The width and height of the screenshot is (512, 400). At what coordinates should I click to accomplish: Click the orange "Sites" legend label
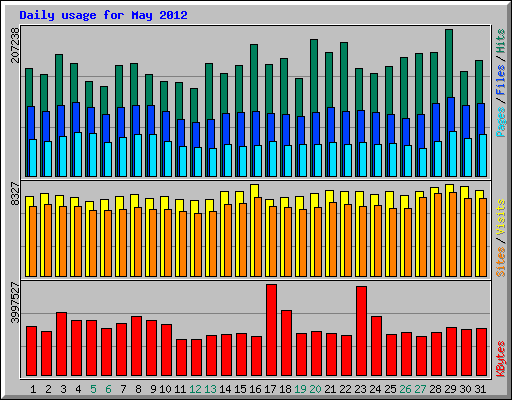[x=501, y=262]
